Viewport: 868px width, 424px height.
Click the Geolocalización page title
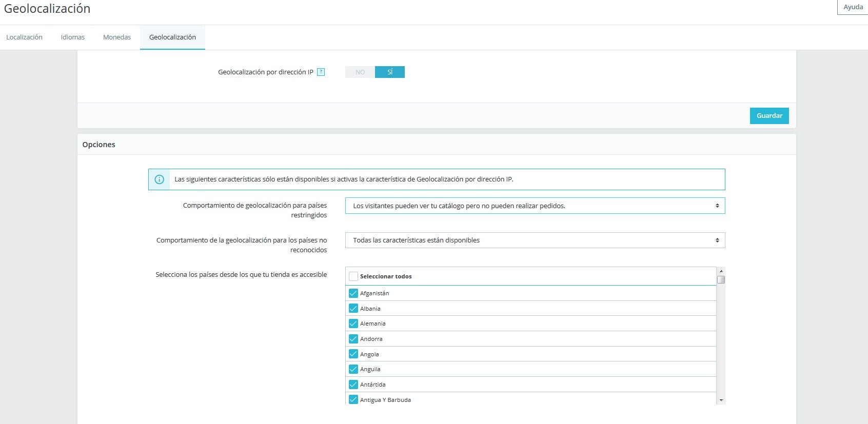47,9
